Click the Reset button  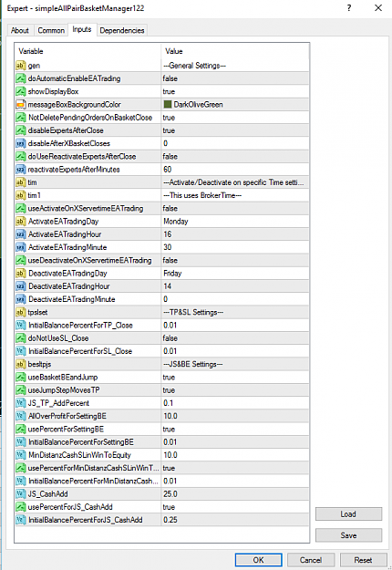(363, 560)
